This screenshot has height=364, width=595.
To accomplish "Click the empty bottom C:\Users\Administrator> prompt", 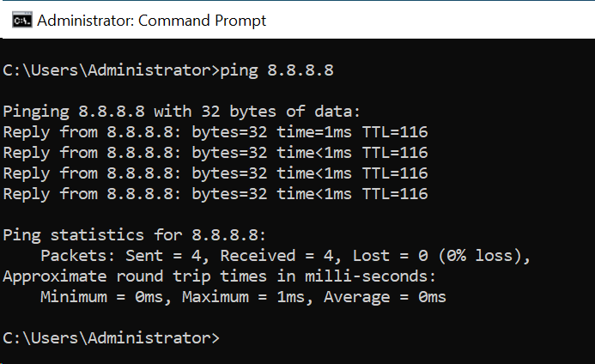I will [x=111, y=338].
